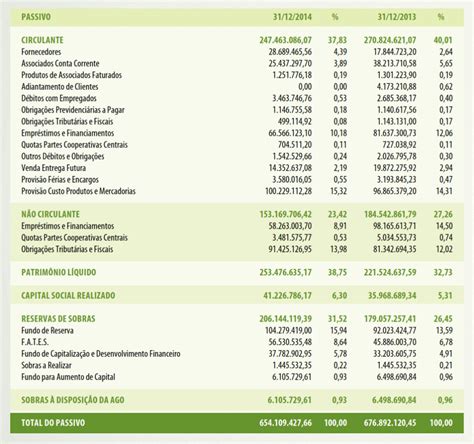This screenshot has width=474, height=444.
Task: Click the TOTAL DO PASSIVO label
Action: point(53,423)
